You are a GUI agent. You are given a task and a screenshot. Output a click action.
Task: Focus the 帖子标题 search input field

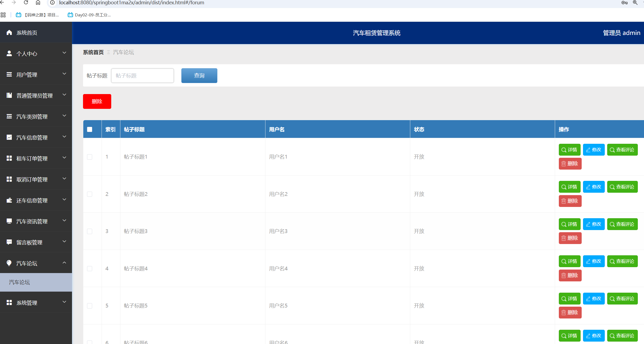point(142,76)
